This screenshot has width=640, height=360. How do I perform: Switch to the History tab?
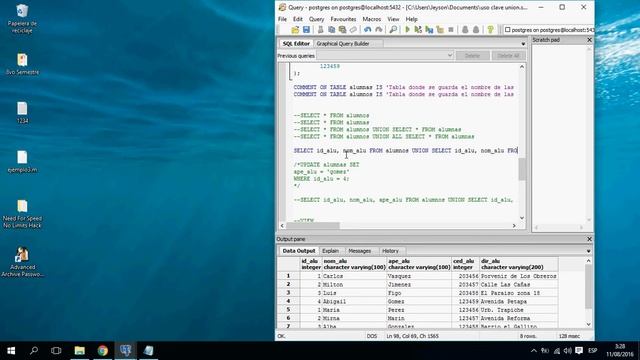pyautogui.click(x=390, y=251)
